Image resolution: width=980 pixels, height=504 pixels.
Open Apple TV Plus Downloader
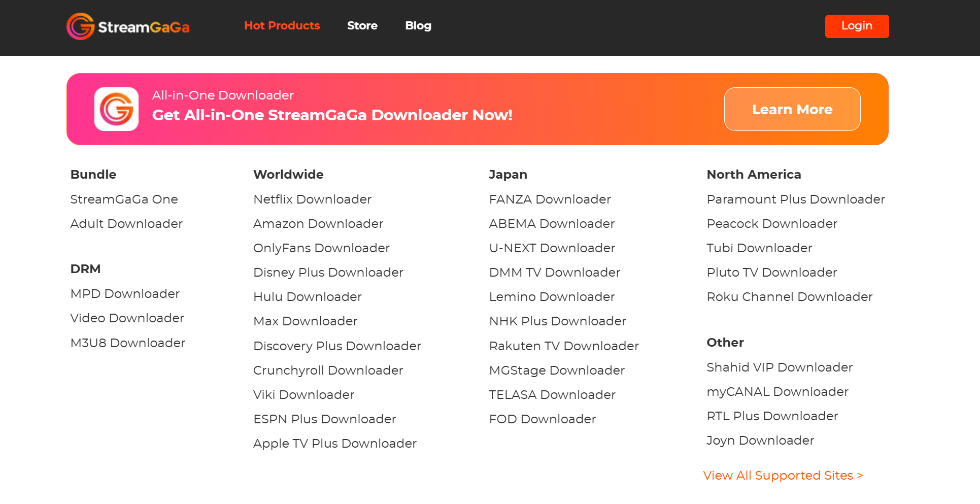point(334,444)
